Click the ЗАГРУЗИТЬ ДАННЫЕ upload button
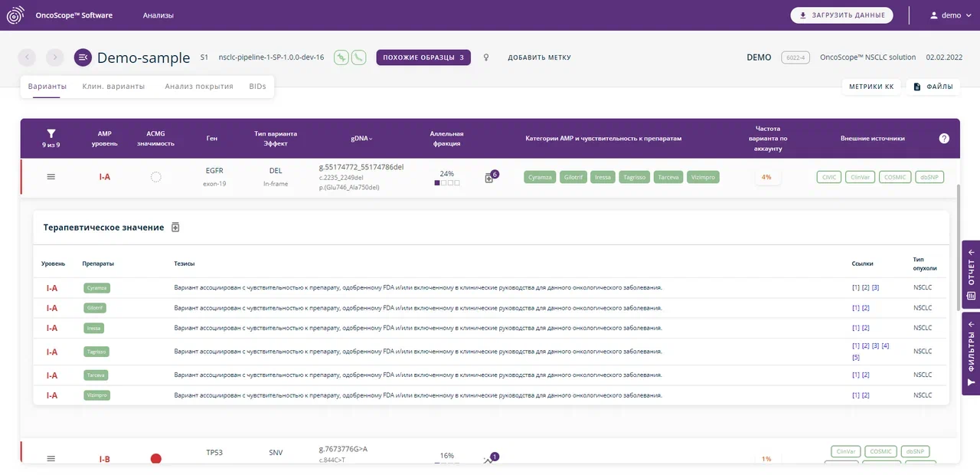Viewport: 980px width, 475px height. 841,15
